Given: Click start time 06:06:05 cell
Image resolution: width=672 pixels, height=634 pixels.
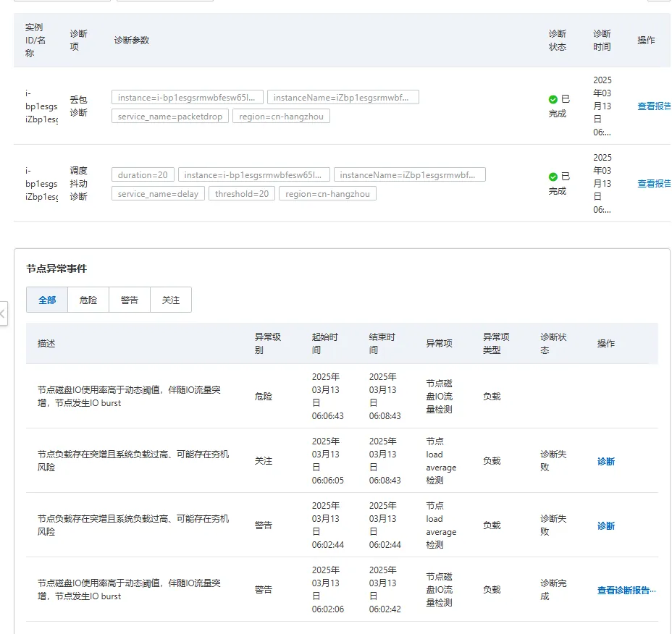Looking at the screenshot, I should tap(327, 461).
